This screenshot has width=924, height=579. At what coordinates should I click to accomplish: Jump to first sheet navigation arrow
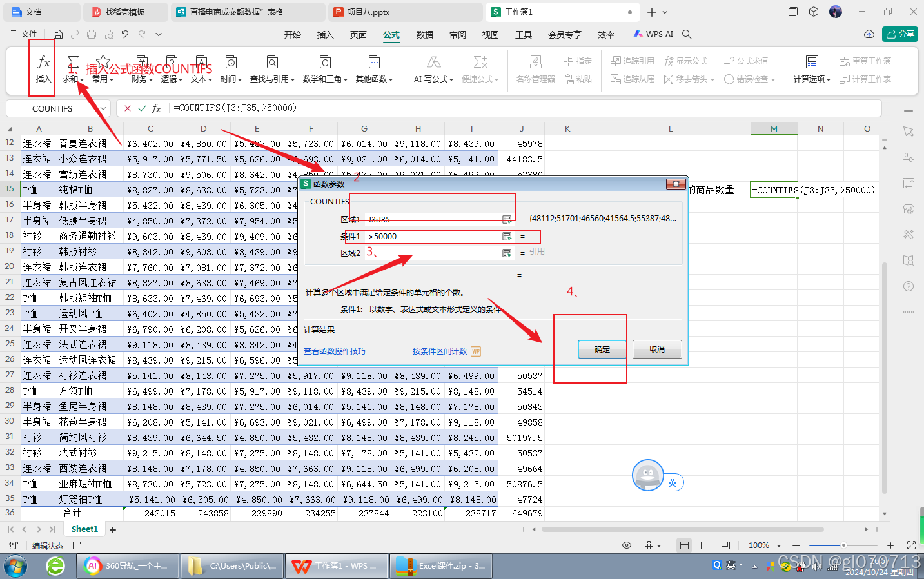[x=10, y=529]
